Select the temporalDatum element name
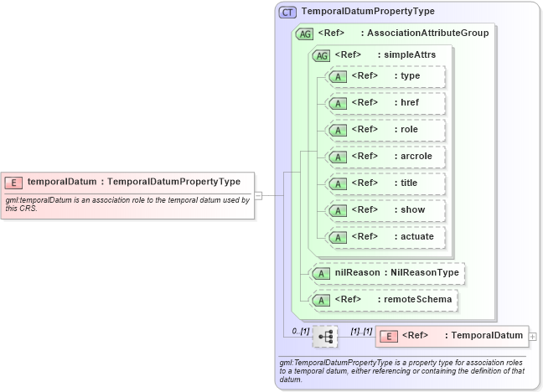Image resolution: width=543 pixels, height=392 pixels. 62,182
